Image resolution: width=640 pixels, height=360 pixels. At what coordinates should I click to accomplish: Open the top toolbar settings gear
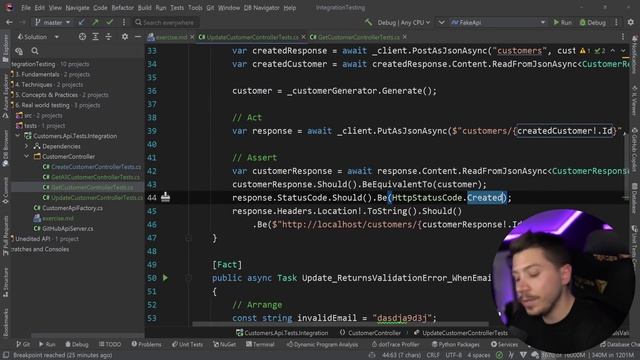pos(631,22)
